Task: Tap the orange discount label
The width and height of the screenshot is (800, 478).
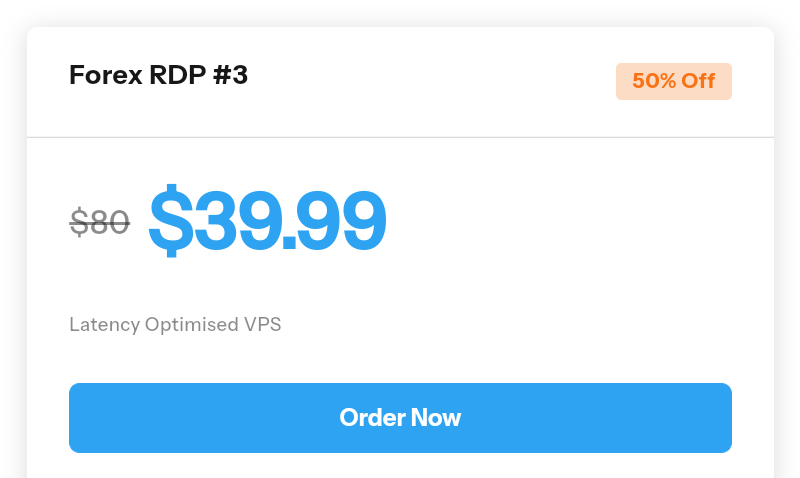Action: 673,82
